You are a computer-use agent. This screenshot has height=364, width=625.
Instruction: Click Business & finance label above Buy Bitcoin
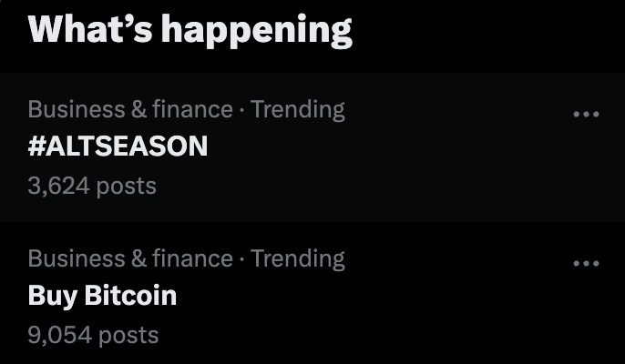(130, 258)
